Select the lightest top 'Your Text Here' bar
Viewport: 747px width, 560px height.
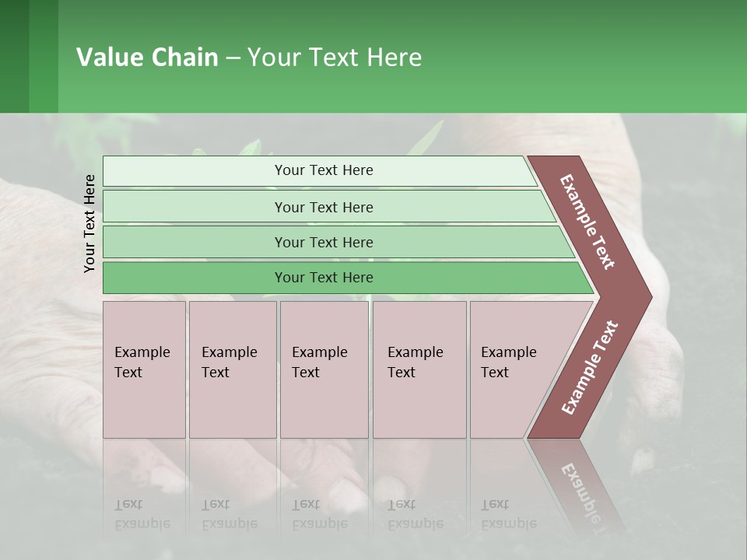click(x=323, y=170)
